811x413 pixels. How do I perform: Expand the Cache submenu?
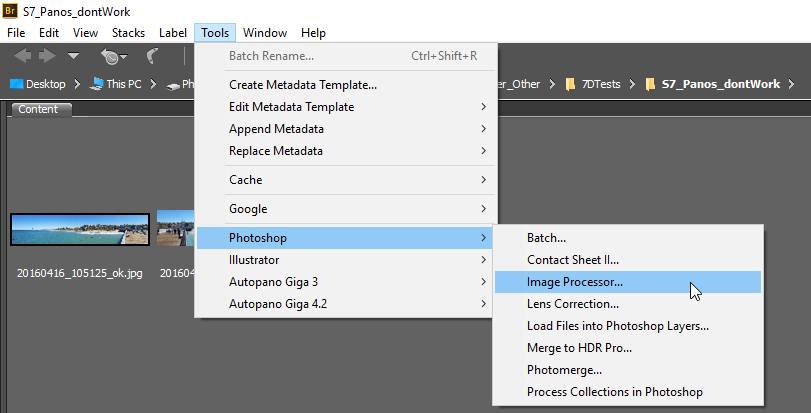click(x=346, y=180)
